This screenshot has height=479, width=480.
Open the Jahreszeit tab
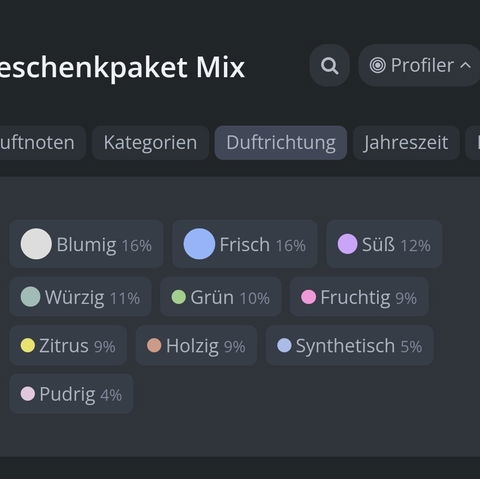tap(406, 143)
